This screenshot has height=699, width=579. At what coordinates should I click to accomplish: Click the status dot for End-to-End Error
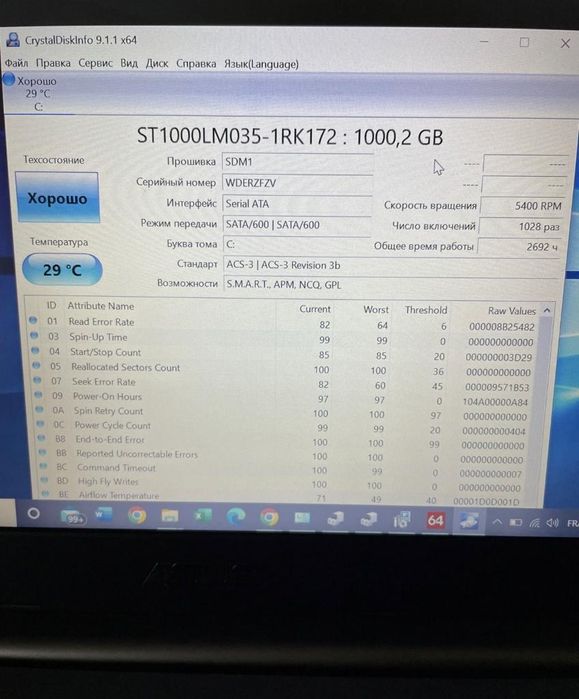tap(41, 438)
